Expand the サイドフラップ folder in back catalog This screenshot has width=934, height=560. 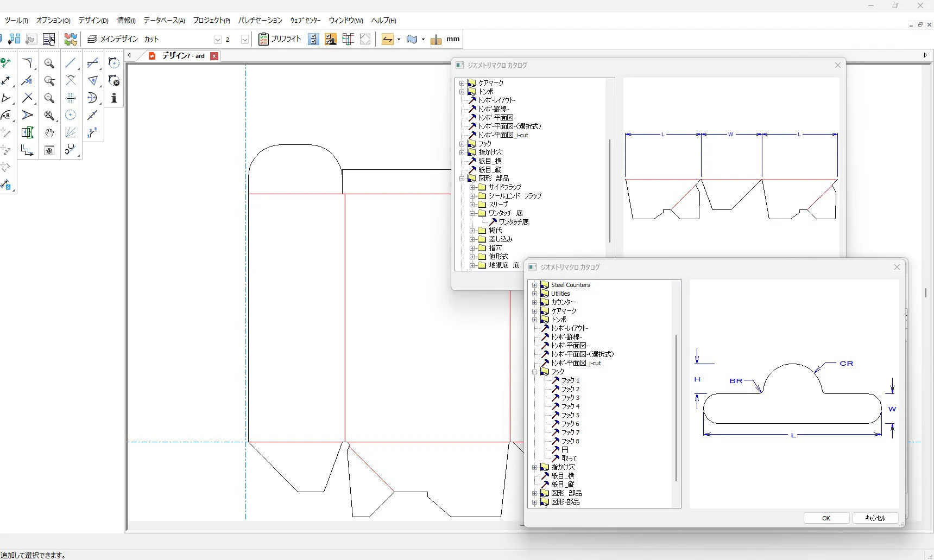point(472,187)
